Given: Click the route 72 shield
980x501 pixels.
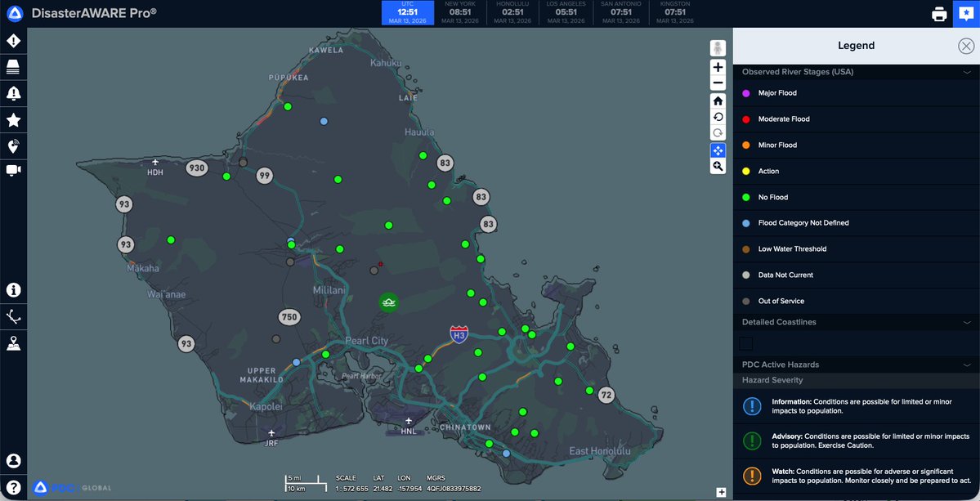Looking at the screenshot, I should coord(606,395).
